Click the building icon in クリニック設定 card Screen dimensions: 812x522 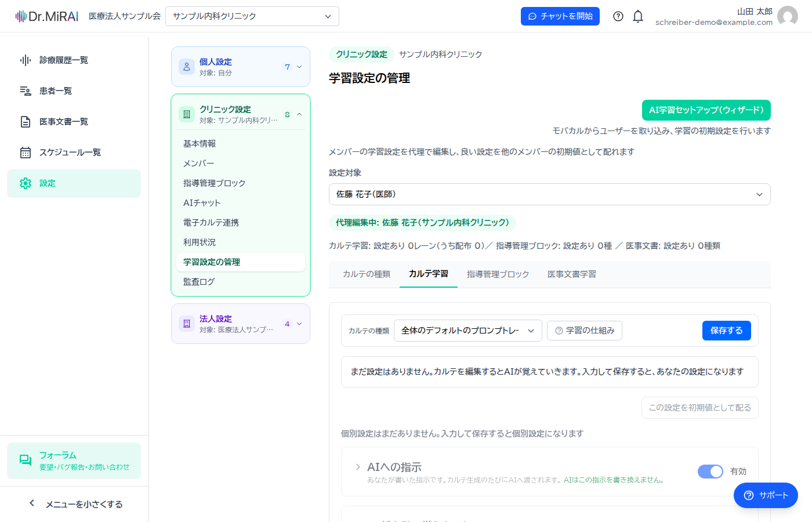[x=187, y=114]
